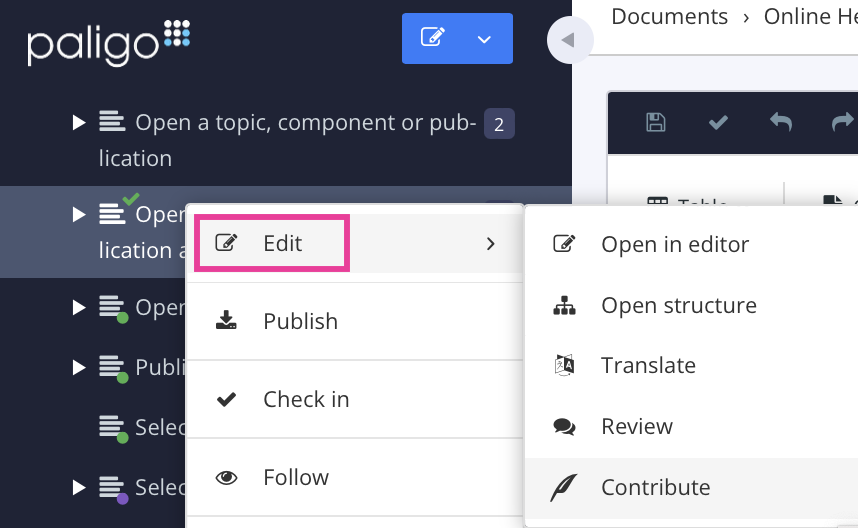Image resolution: width=858 pixels, height=528 pixels.
Task: Choose Publish in the context menu
Action: click(x=355, y=322)
